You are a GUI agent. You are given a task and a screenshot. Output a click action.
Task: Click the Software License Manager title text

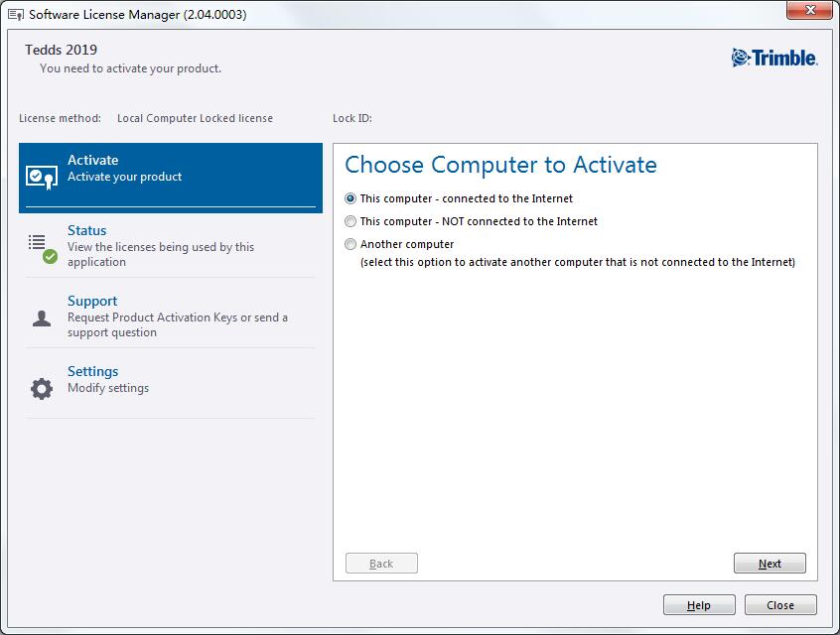pos(138,15)
